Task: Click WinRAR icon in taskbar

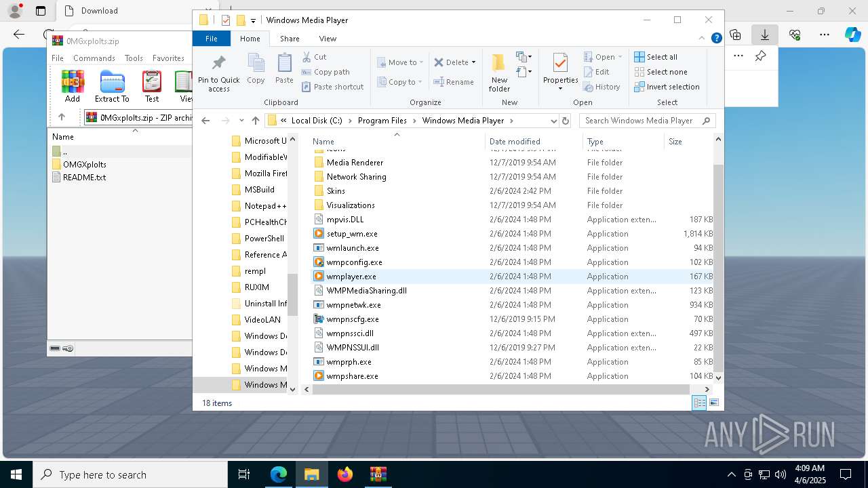Action: point(378,474)
